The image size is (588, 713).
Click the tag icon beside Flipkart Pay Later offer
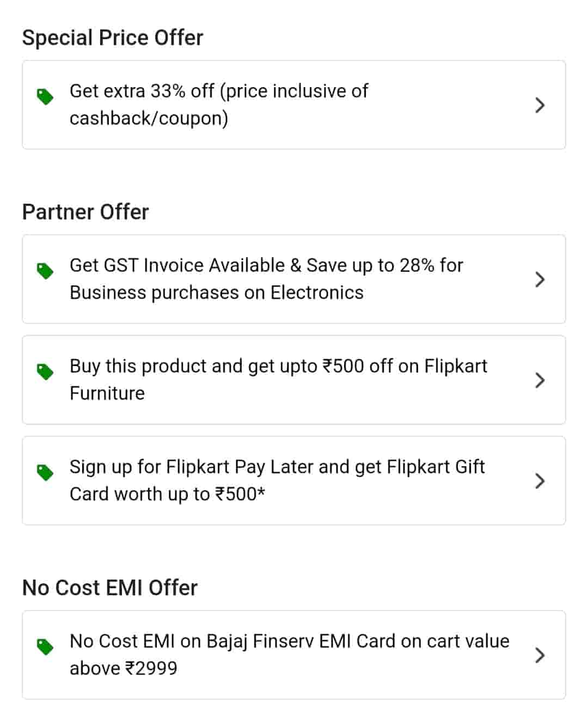coord(45,472)
